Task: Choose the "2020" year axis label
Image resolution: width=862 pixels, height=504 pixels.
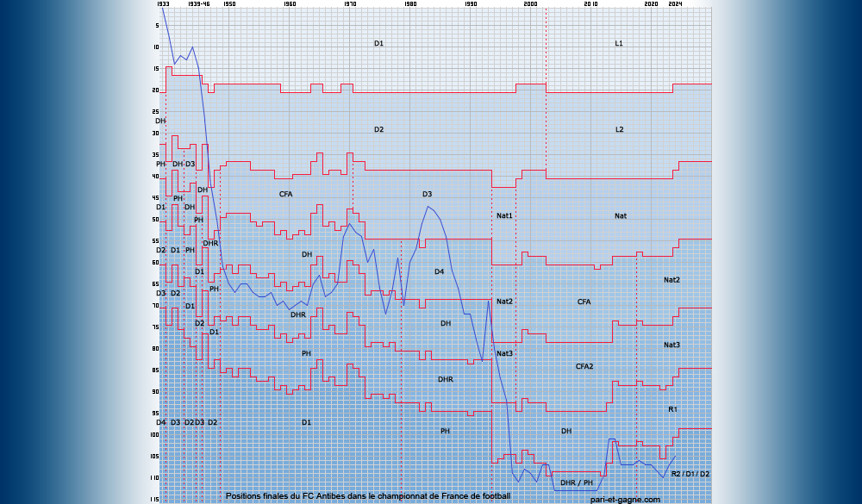Action: point(651,3)
